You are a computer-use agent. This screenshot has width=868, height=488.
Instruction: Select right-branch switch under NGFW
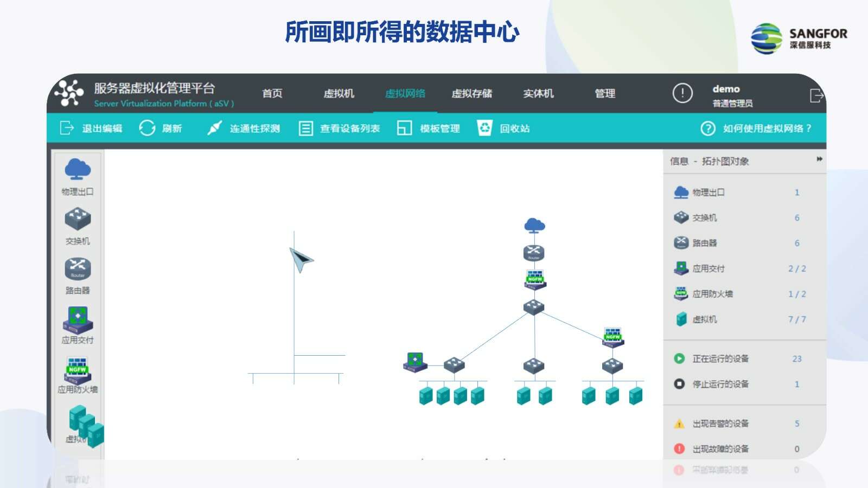point(612,365)
